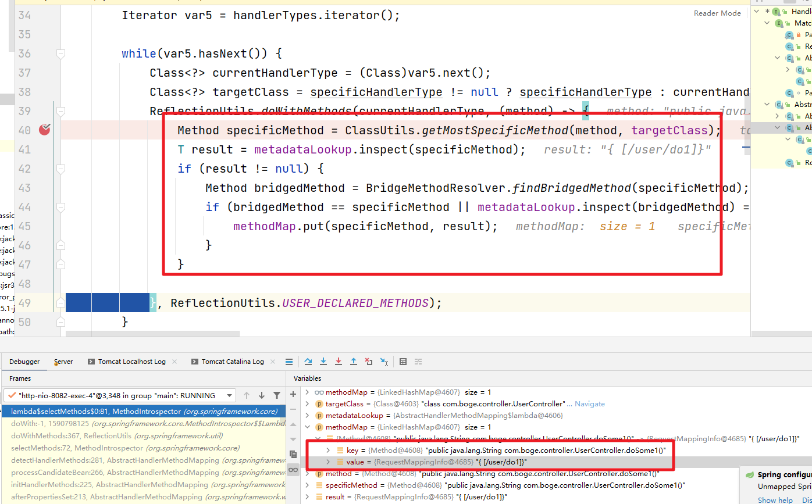Screen dimensions: 812x504
Task: Toggle the watches glasses icon in Variables
Action: pyautogui.click(x=293, y=470)
